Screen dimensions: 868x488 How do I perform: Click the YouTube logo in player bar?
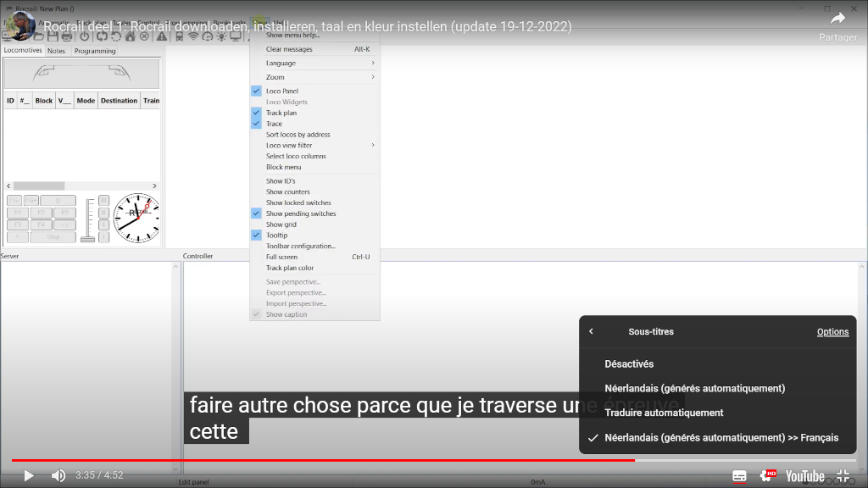click(805, 476)
